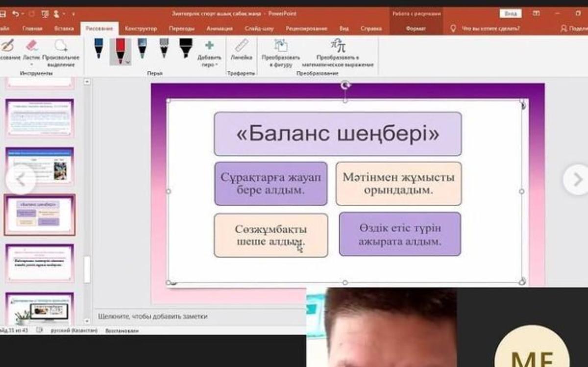Image resolution: width=588 pixels, height=367 pixels.
Task: Click the Вход sign-in button
Action: coord(510,14)
